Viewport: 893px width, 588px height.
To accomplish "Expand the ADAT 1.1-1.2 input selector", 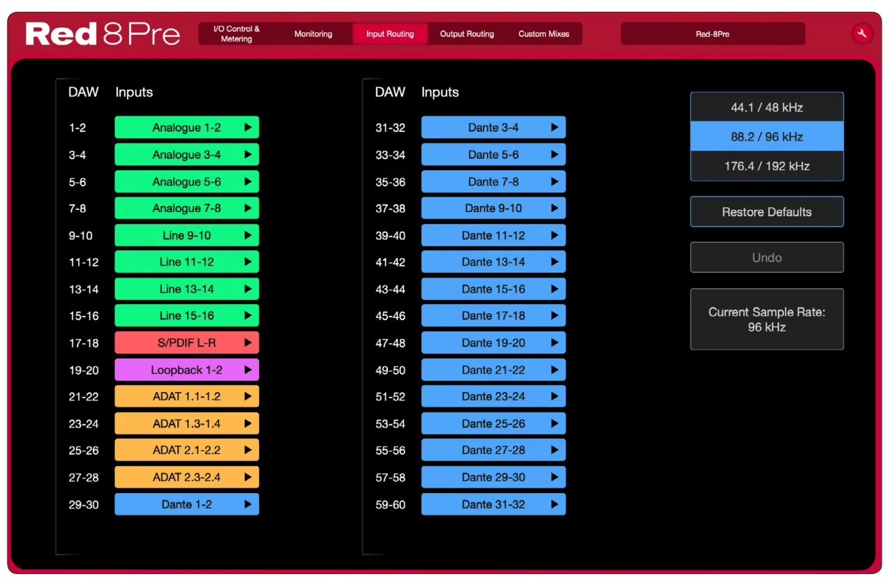I will pyautogui.click(x=187, y=396).
